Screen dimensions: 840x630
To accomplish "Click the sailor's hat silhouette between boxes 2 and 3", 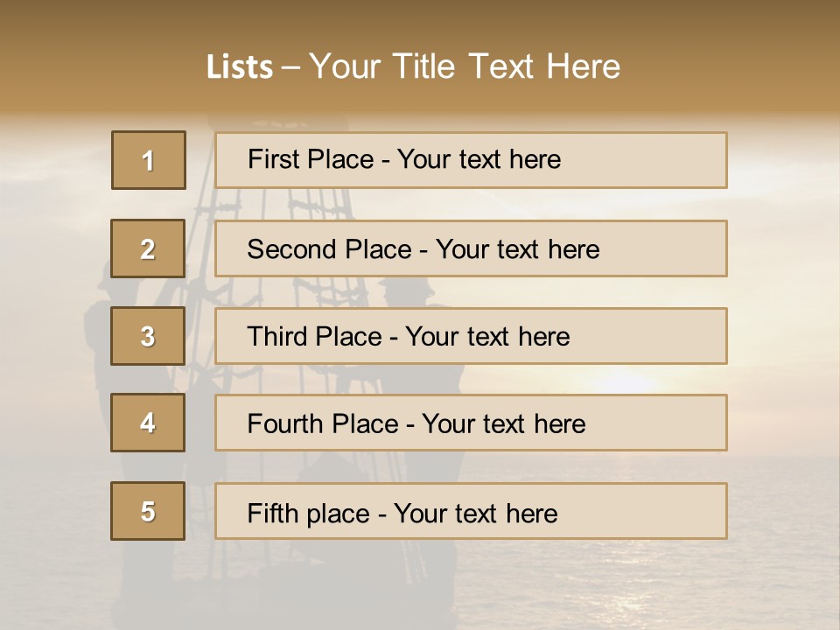I will point(405,289).
